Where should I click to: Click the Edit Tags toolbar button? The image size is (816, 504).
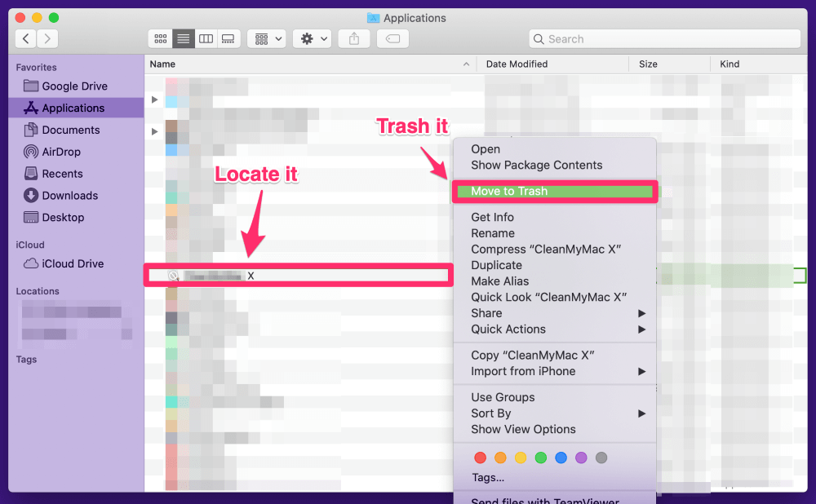[x=393, y=38]
